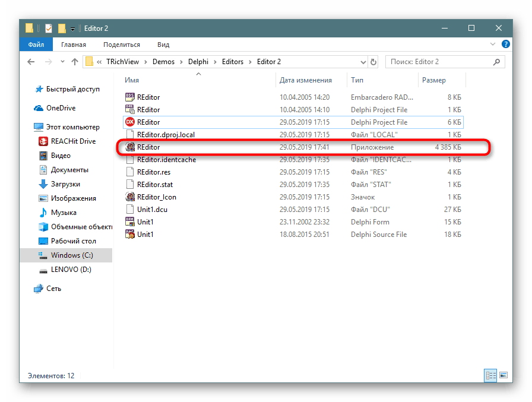Select the 1 КБ REditor Delphi Project File icon
Viewport: 532px width, 402px height.
click(129, 110)
